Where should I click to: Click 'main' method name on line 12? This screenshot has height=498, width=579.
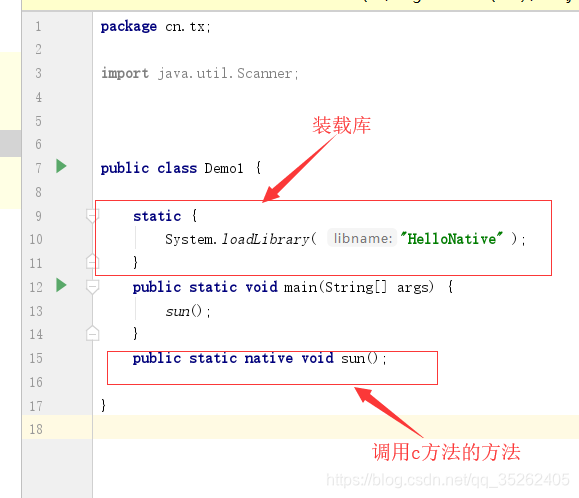301,287
